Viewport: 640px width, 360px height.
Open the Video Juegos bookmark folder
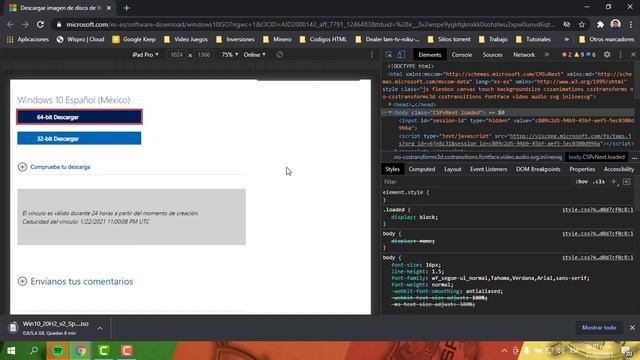click(186, 40)
